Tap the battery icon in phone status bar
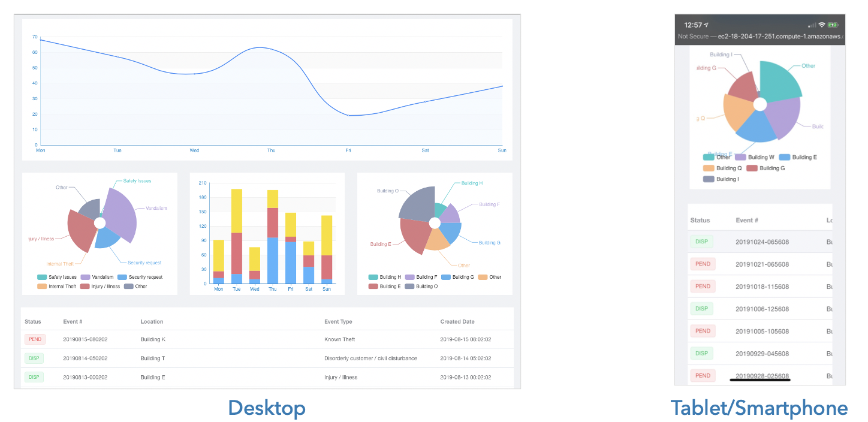Screen dimensions: 868x422 pyautogui.click(x=833, y=25)
